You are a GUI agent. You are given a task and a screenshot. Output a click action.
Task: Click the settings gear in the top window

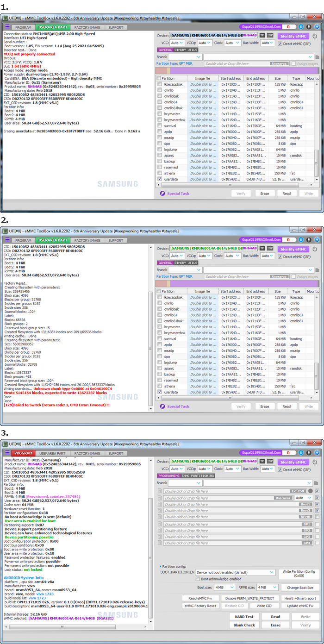[x=317, y=27]
